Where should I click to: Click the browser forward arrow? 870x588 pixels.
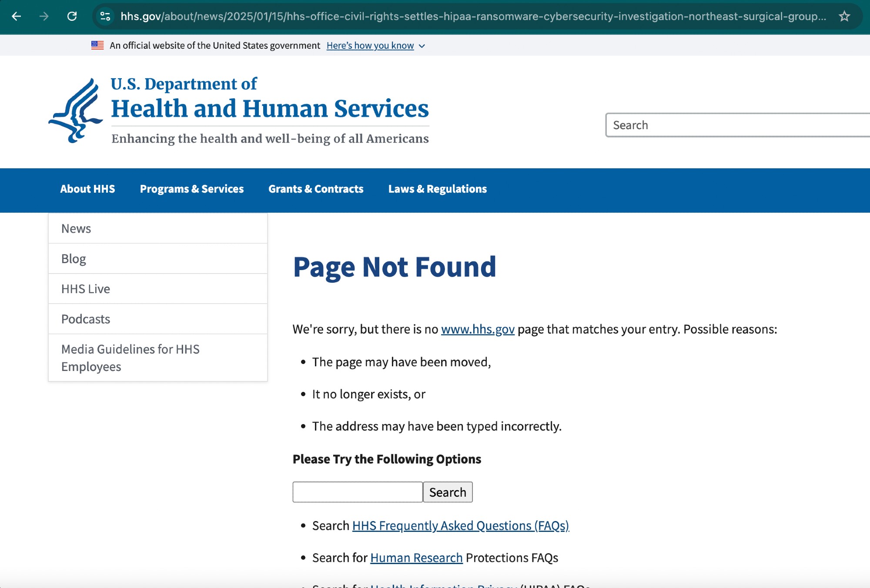point(44,17)
